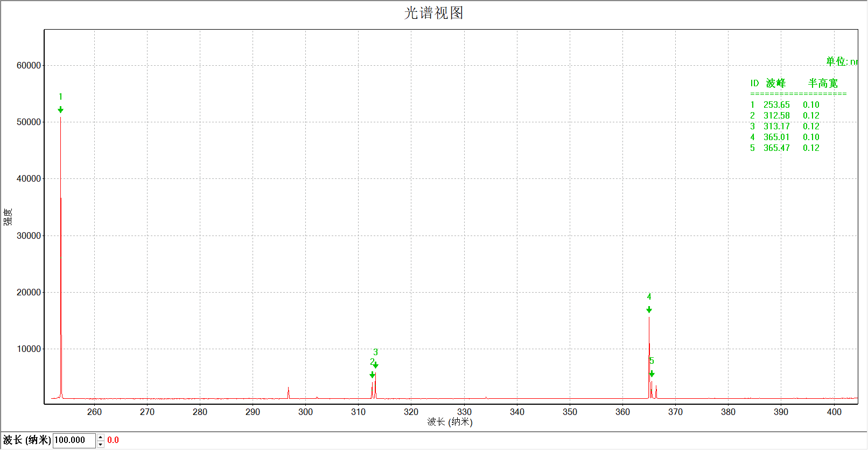The width and height of the screenshot is (868, 450).
Task: Click peak marker 2 arrow on spectrum
Action: (x=372, y=375)
